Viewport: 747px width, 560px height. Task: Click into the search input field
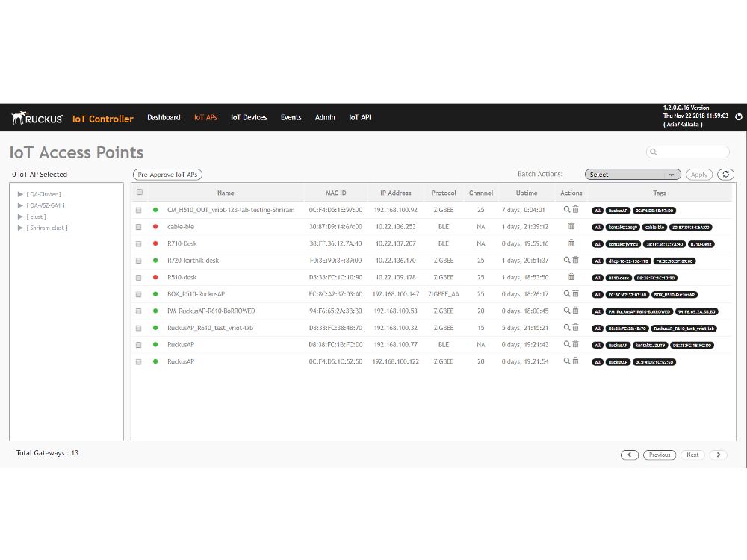click(688, 152)
